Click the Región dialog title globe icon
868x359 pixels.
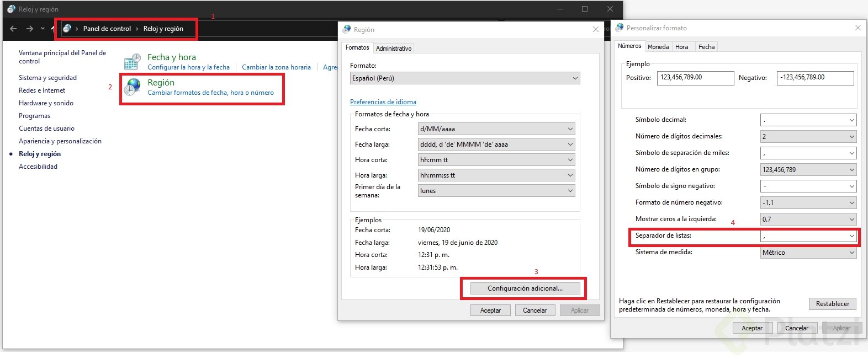[347, 29]
